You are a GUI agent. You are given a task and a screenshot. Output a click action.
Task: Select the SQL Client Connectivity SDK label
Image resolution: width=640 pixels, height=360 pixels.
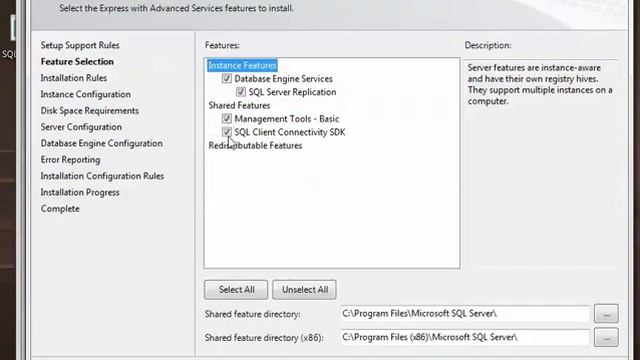[290, 132]
